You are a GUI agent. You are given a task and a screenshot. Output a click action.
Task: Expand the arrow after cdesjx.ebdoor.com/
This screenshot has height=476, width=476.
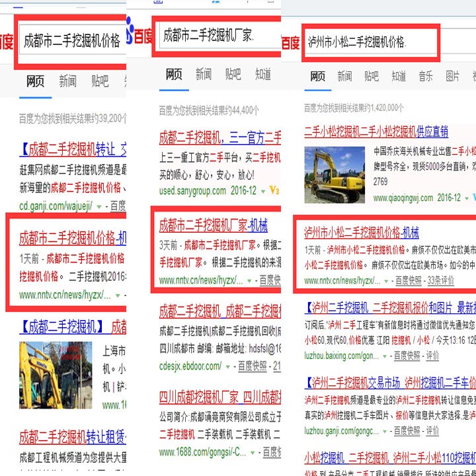(227, 367)
